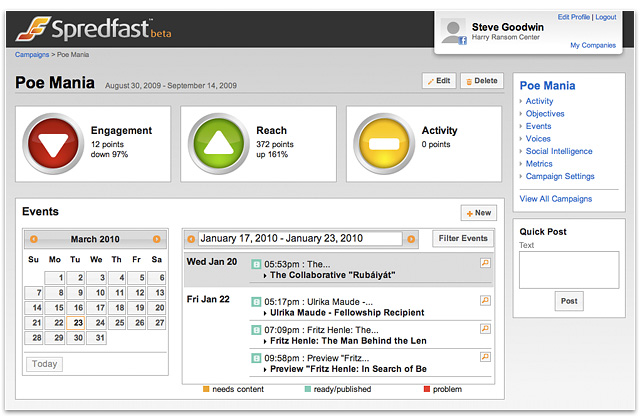Screen dimensions: 640x420
Task: Click the green Reach up indicator
Action: tap(218, 144)
